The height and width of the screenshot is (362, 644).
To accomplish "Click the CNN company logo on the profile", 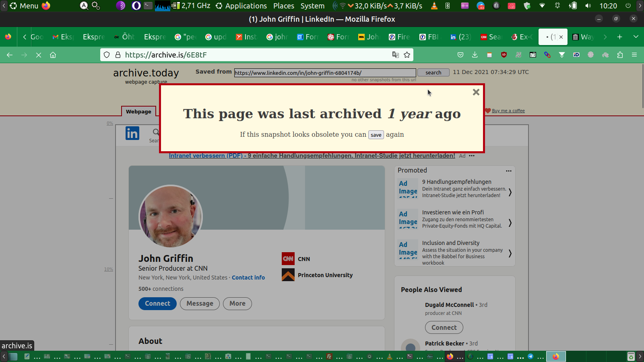I will 288,259.
